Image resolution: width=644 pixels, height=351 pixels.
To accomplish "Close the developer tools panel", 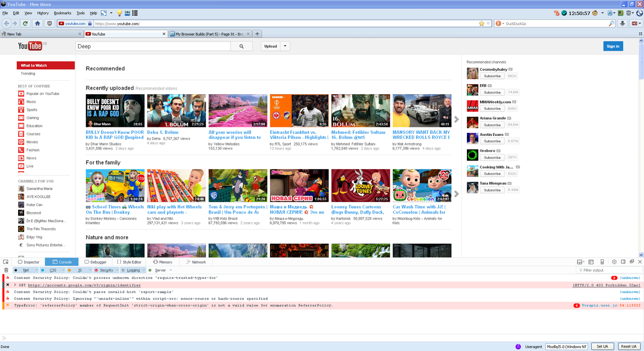I will tap(640, 262).
